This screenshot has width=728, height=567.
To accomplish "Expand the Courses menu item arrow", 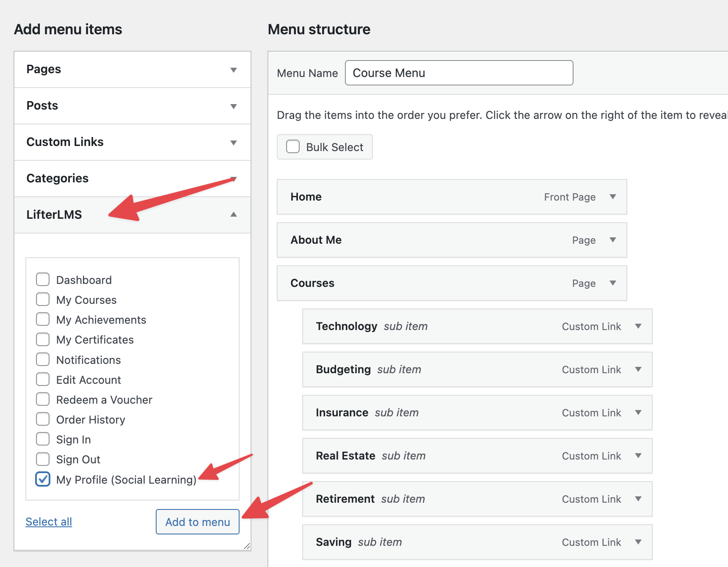I will point(612,283).
